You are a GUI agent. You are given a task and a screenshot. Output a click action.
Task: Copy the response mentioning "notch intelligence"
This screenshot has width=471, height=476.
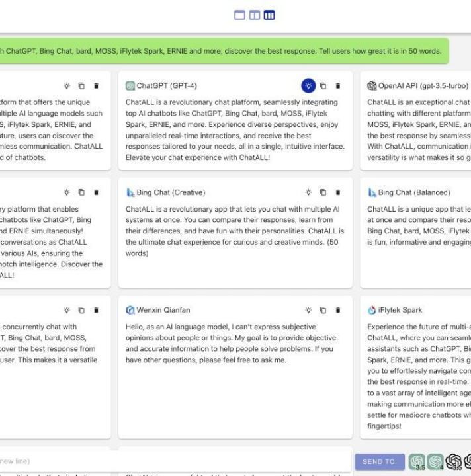[81, 192]
